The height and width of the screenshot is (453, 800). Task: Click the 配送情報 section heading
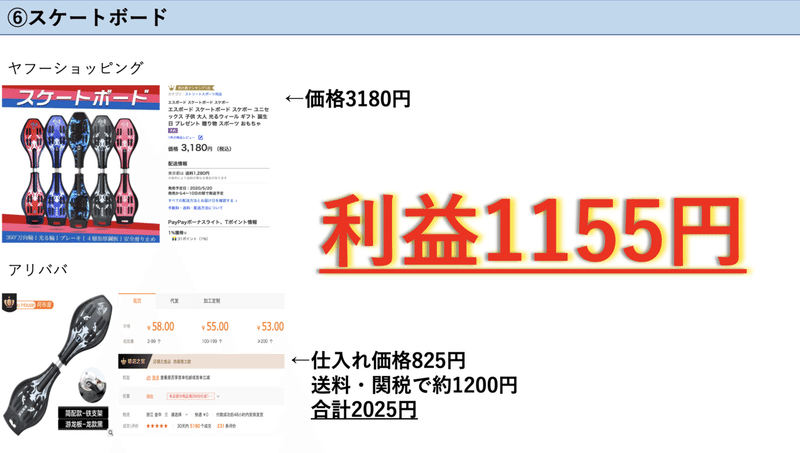pyautogui.click(x=178, y=164)
